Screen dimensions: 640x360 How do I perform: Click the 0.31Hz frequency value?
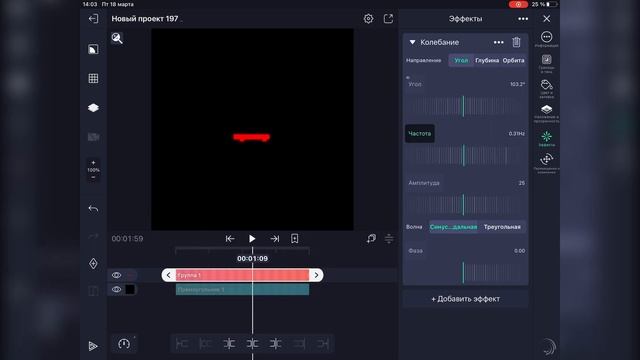(517, 133)
